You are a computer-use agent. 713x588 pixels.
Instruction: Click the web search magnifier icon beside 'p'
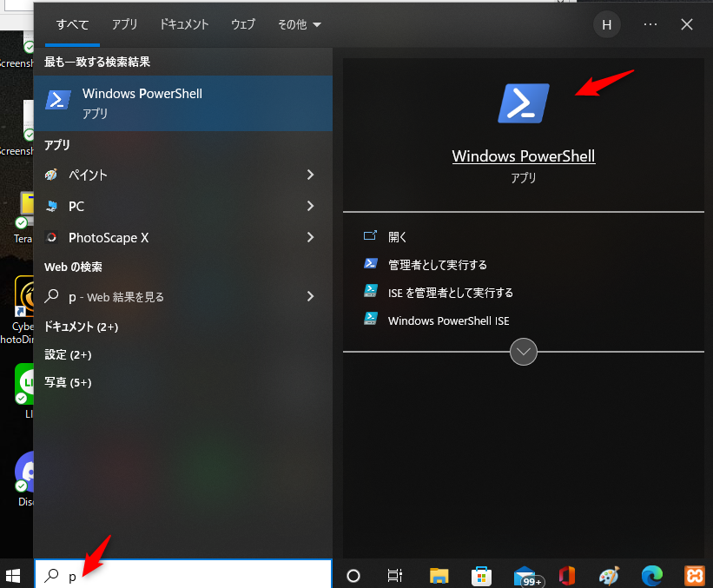[51, 296]
